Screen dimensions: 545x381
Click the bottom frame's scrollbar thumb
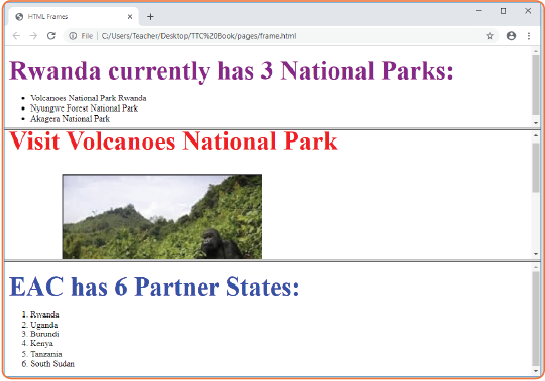(x=536, y=318)
